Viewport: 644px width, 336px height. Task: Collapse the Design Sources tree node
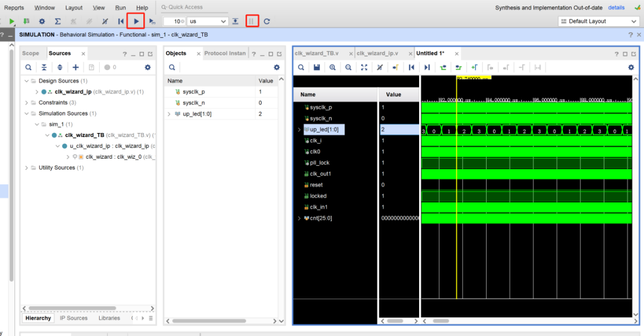[27, 81]
